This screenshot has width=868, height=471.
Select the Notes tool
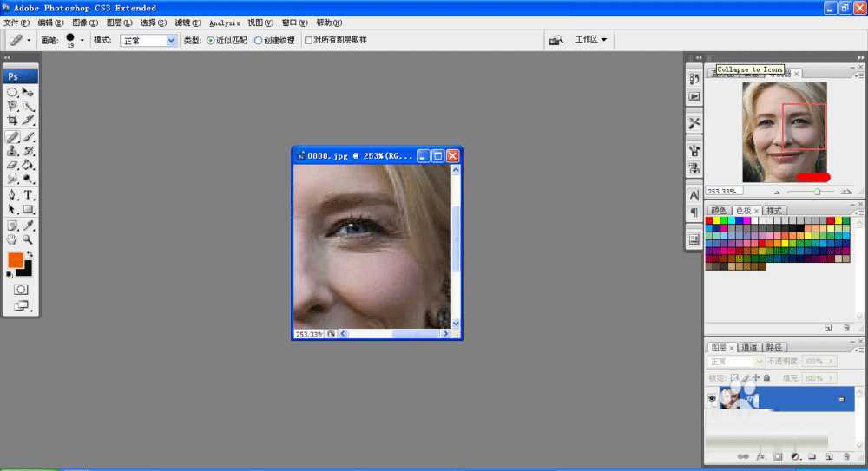click(x=12, y=226)
